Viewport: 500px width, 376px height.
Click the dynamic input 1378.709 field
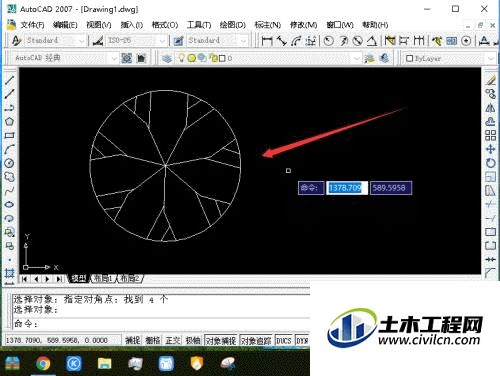click(346, 188)
